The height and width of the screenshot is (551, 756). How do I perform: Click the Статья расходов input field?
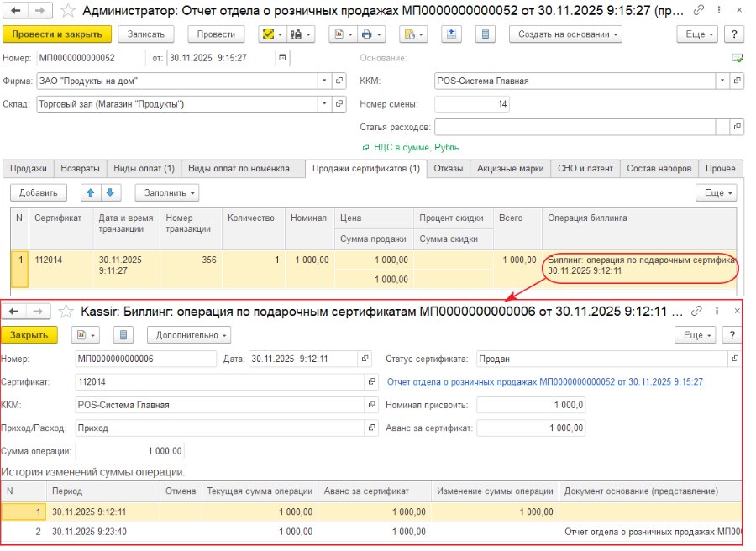coord(575,128)
